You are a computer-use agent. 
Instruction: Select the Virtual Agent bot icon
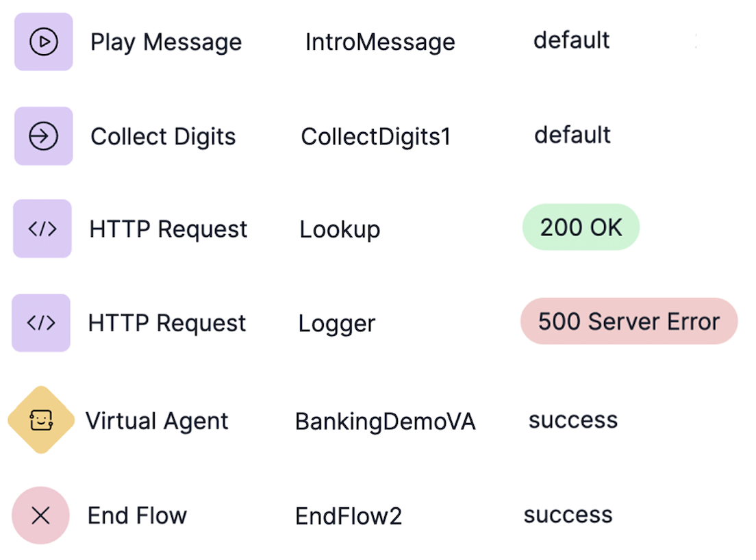click(41, 420)
